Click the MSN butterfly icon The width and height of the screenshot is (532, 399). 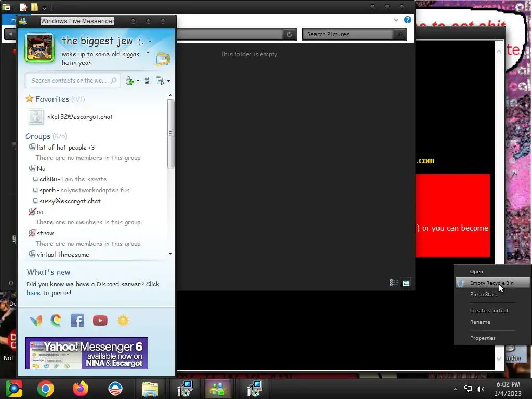[36, 320]
